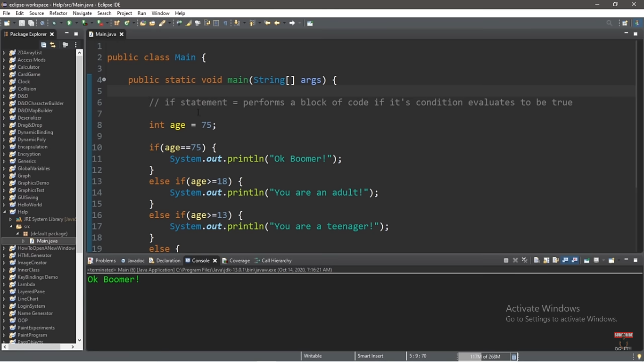Expand the JRE System Library node
This screenshot has width=644, height=362.
click(10, 219)
